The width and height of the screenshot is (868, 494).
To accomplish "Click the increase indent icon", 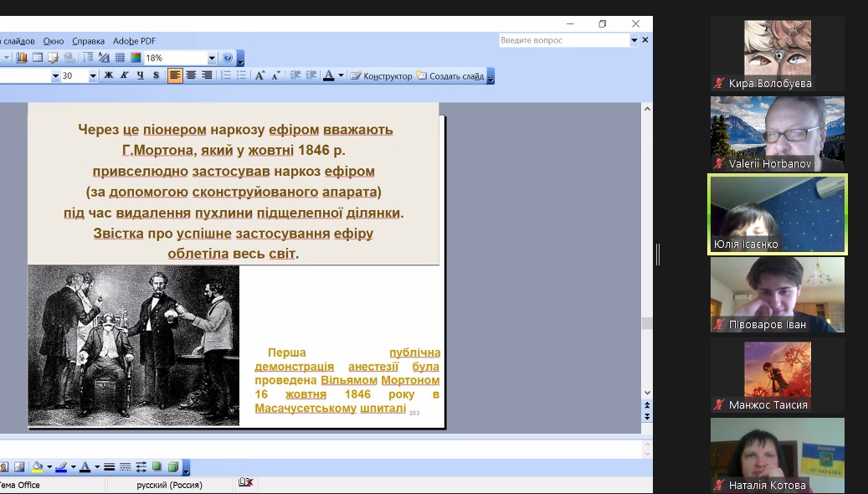I will pos(311,75).
